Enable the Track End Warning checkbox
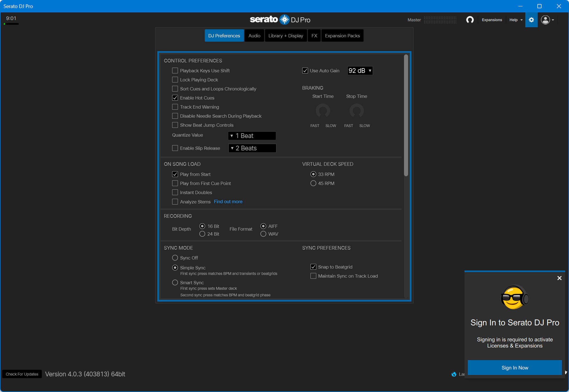This screenshot has width=569, height=392. point(175,107)
